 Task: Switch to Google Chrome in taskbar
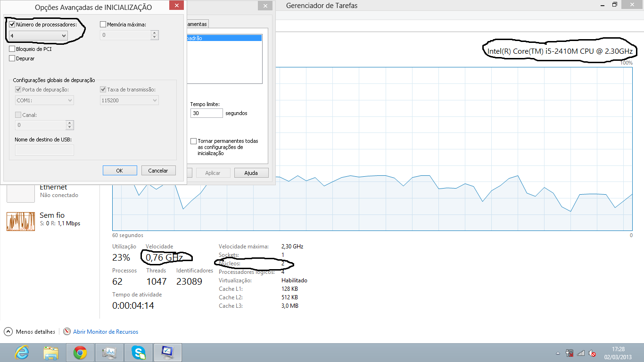point(80,353)
